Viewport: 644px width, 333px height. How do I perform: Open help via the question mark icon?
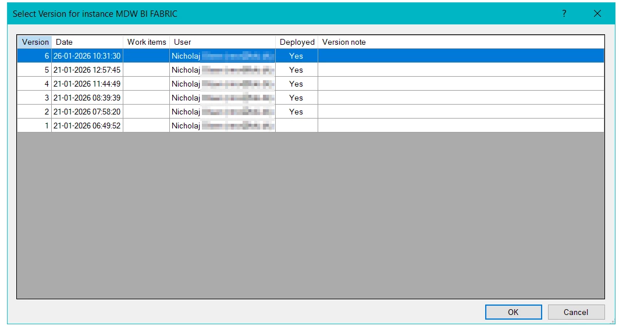[x=564, y=13]
